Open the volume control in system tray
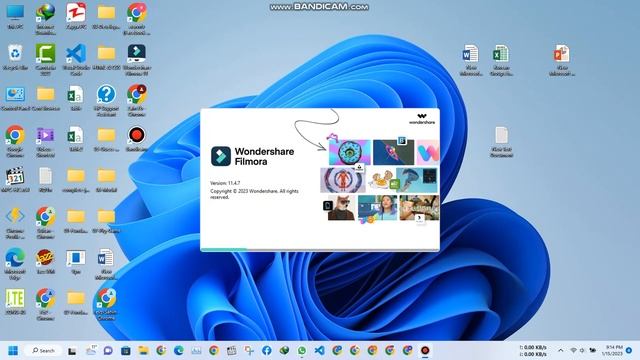 coord(582,351)
